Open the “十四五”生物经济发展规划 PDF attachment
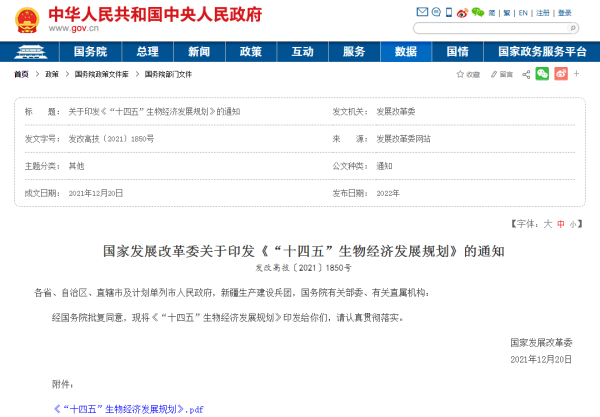Image resolution: width=600 pixels, height=417 pixels. [128, 409]
